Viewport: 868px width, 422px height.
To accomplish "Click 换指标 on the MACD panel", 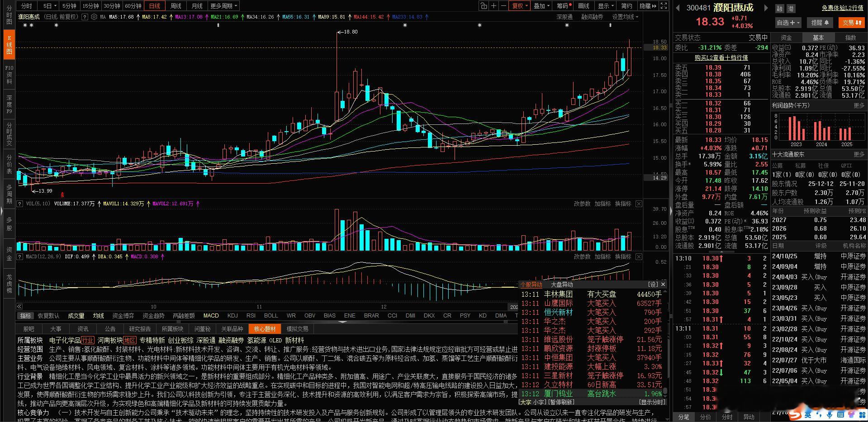I will 623,256.
